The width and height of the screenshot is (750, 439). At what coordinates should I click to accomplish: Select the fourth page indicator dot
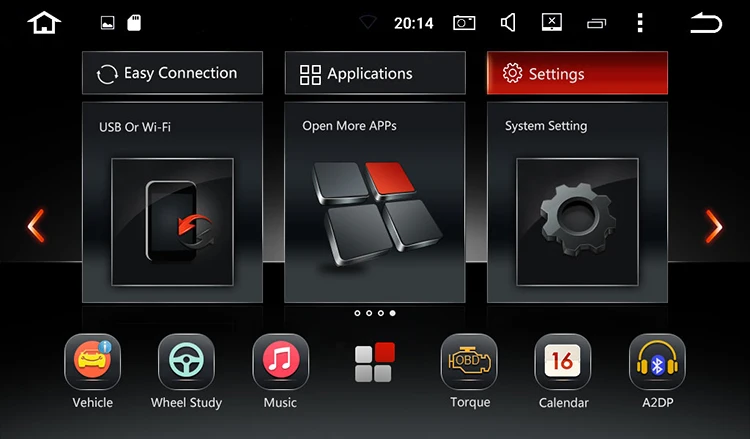pyautogui.click(x=392, y=313)
